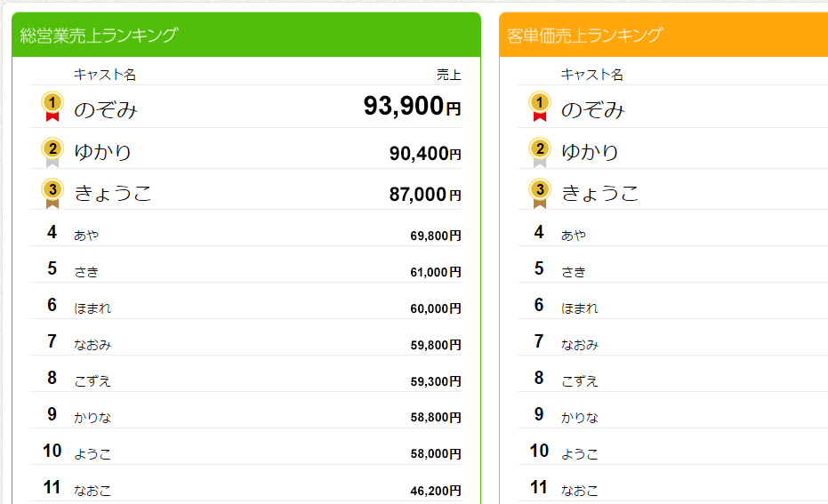Click なおみ at rank 7 in the green panel
The width and height of the screenshot is (828, 504).
(x=92, y=345)
